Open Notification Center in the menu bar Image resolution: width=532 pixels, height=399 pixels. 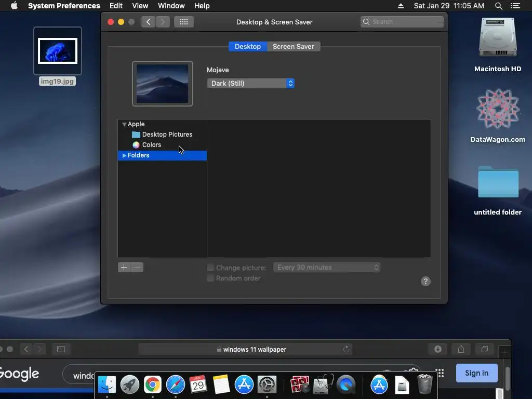pyautogui.click(x=515, y=6)
